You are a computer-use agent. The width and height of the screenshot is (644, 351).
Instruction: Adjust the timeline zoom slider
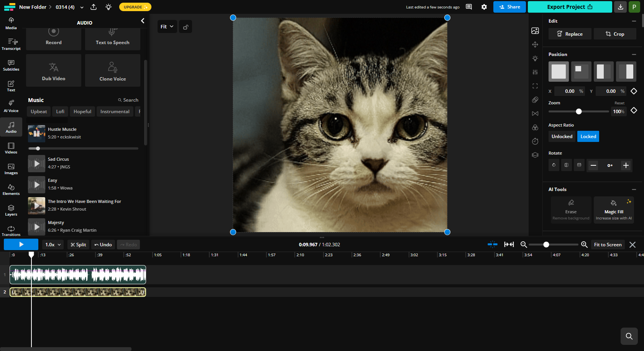point(546,244)
